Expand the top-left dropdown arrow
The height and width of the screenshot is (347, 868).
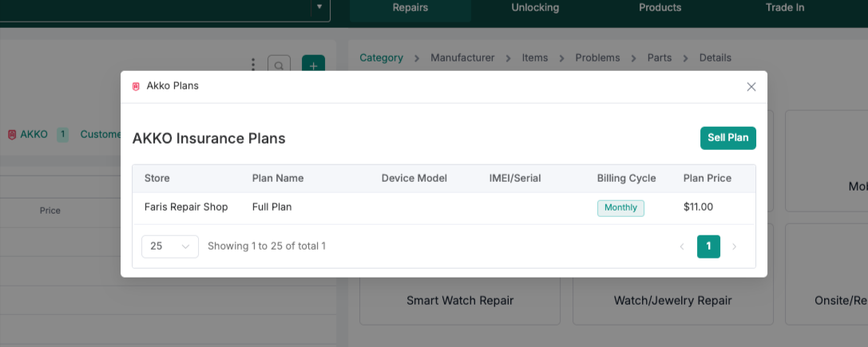tap(319, 7)
